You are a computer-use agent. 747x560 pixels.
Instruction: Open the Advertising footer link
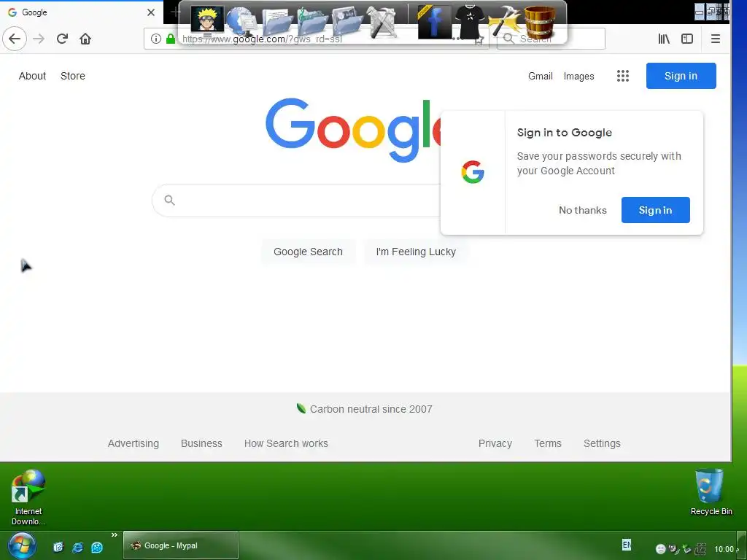coord(133,443)
